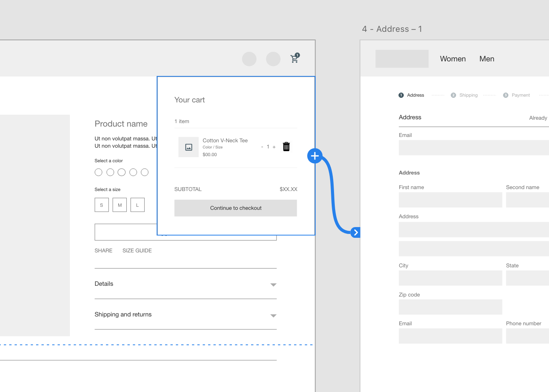Expand the Shipping and returns arrow

click(x=273, y=316)
